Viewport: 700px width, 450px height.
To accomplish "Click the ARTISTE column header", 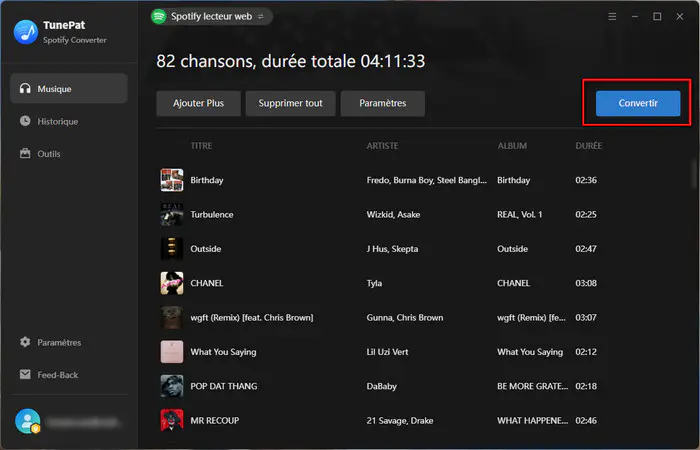I will point(382,146).
